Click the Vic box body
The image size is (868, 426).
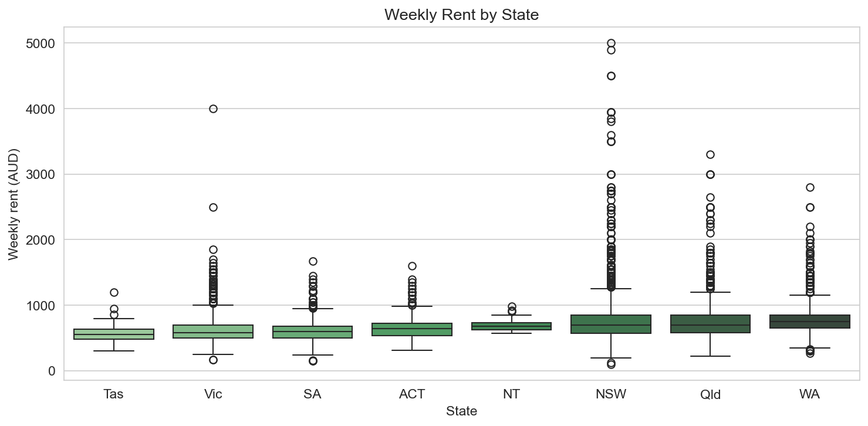213,332
